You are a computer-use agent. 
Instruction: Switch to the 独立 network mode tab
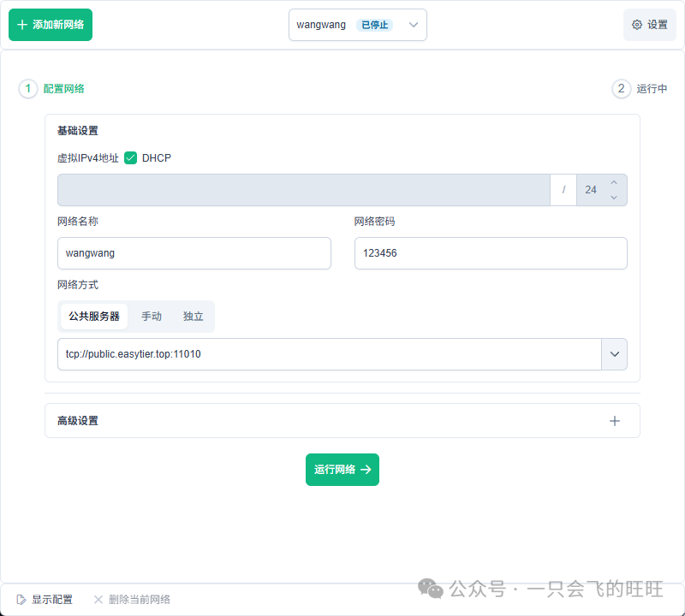pos(194,317)
